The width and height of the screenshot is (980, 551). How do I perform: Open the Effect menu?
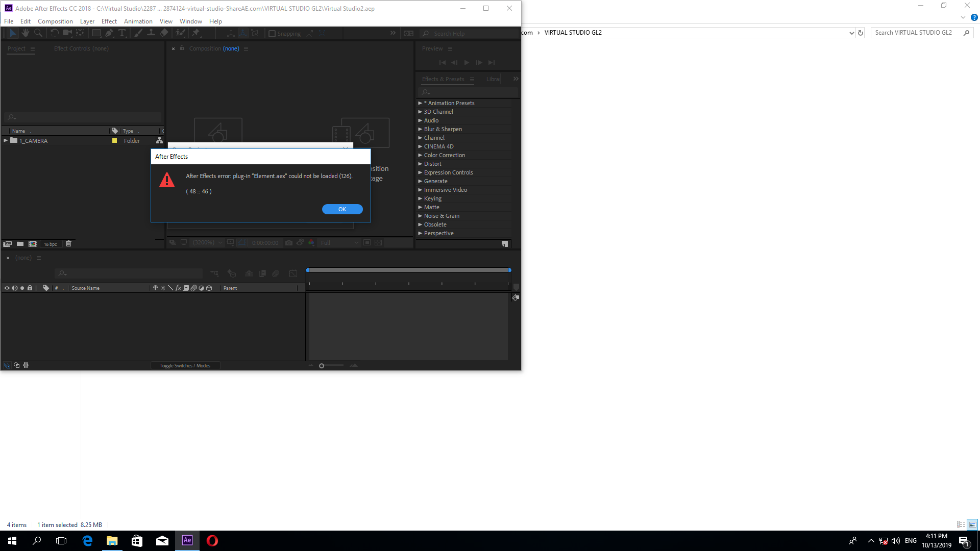click(109, 21)
